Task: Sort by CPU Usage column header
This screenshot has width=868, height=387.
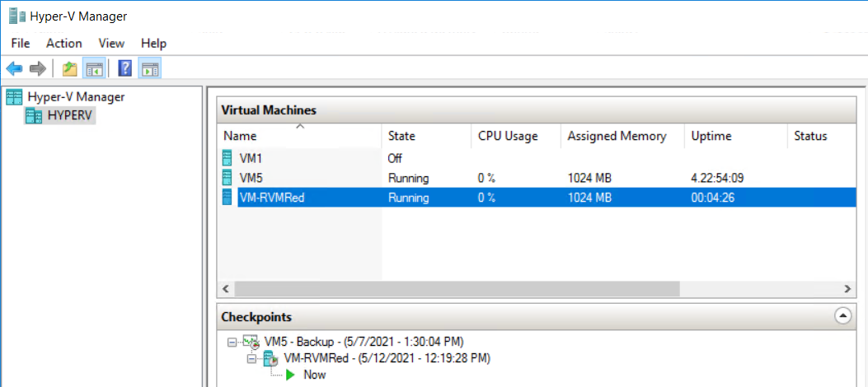Action: pos(516,136)
